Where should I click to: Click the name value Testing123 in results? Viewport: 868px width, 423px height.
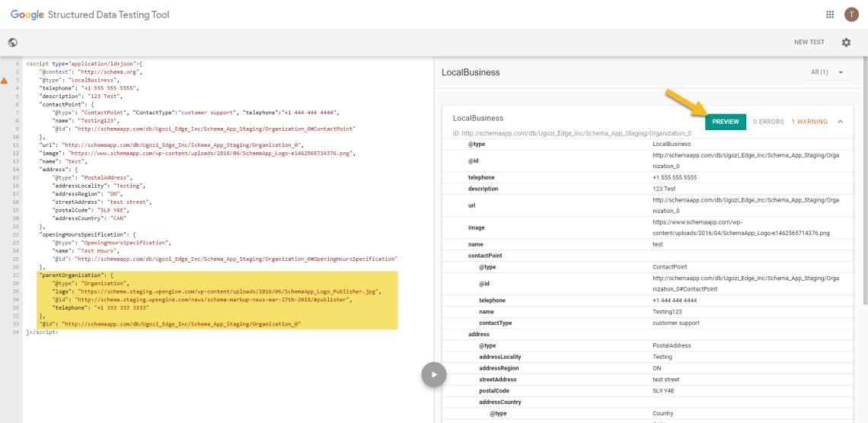[668, 312]
